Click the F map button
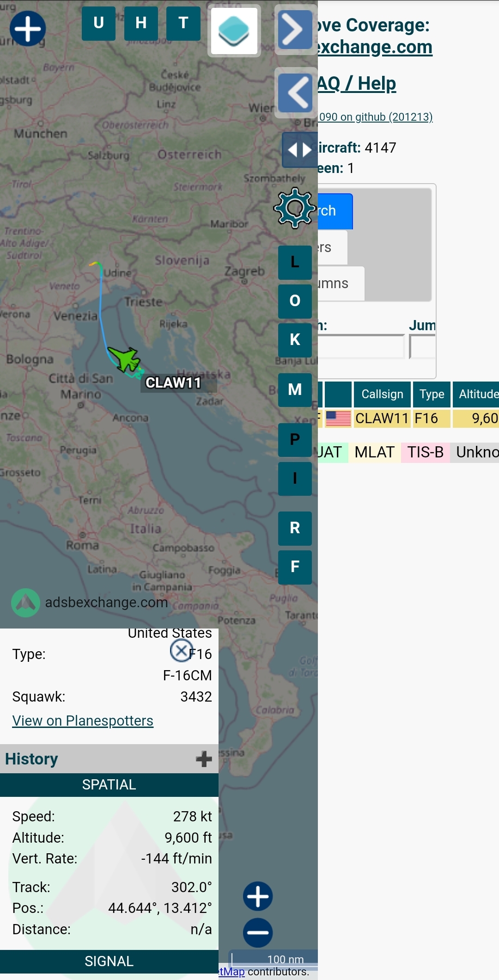This screenshot has width=499, height=980. (x=295, y=567)
